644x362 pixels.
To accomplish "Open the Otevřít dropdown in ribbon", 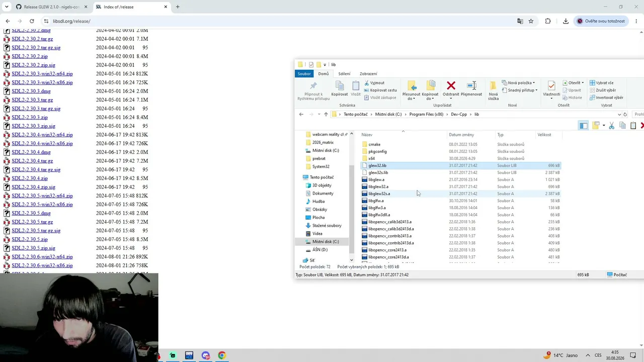I will 573,83.
